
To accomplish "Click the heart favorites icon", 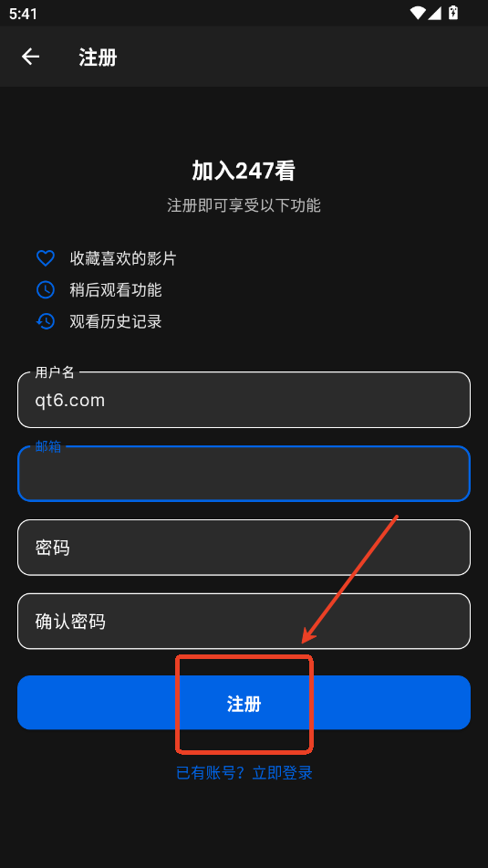I will coord(46,258).
